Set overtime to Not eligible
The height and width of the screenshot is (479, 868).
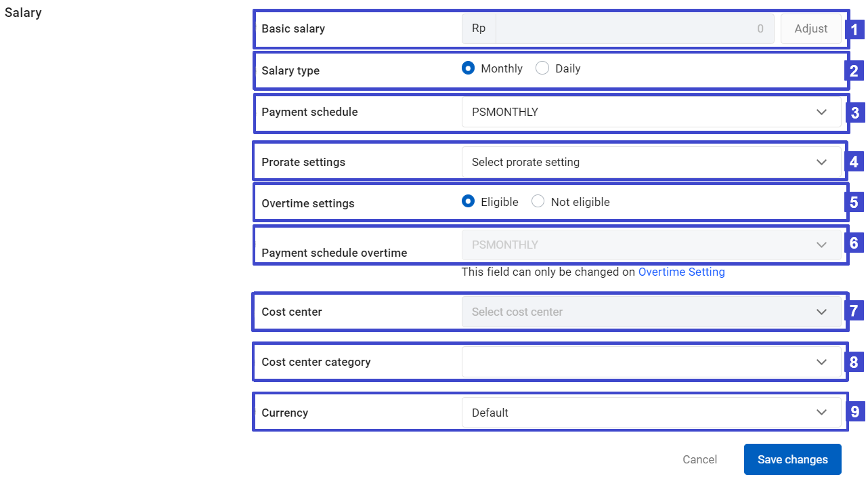click(538, 202)
